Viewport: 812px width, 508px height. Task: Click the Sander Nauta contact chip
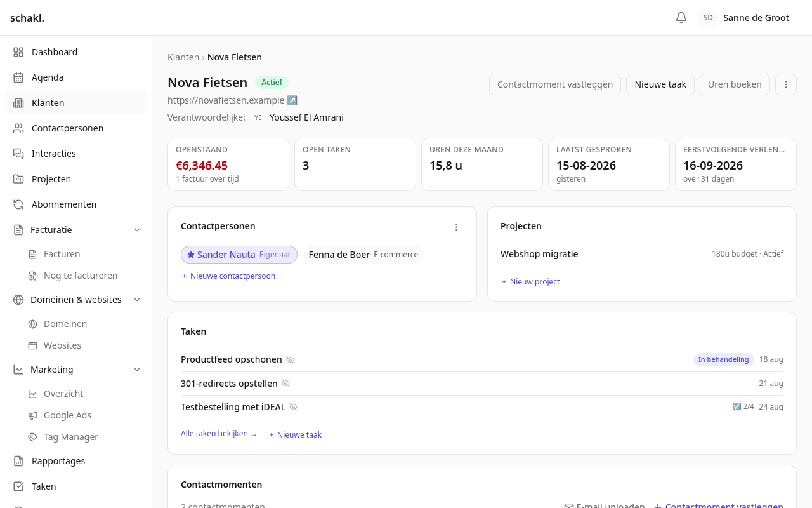[239, 255]
